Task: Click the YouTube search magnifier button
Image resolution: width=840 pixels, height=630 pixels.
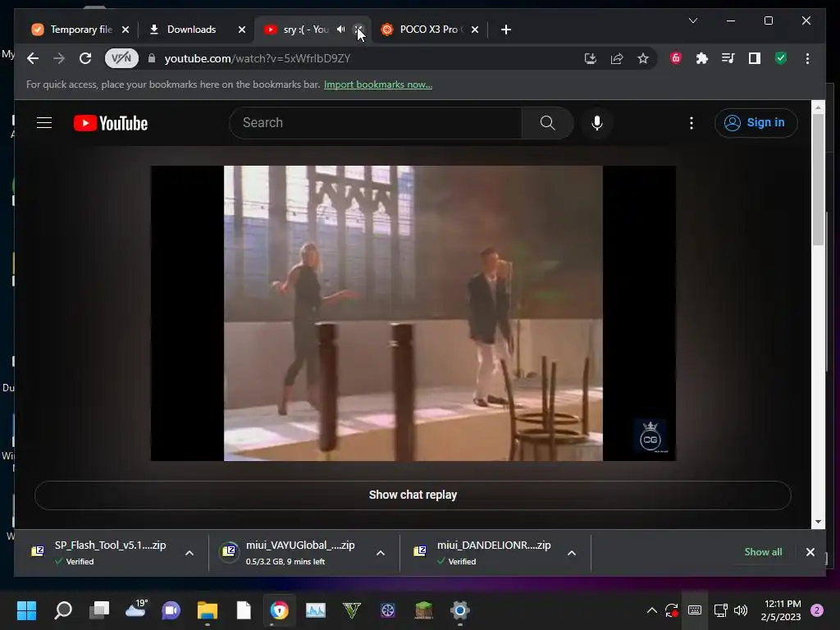Action: click(x=547, y=123)
